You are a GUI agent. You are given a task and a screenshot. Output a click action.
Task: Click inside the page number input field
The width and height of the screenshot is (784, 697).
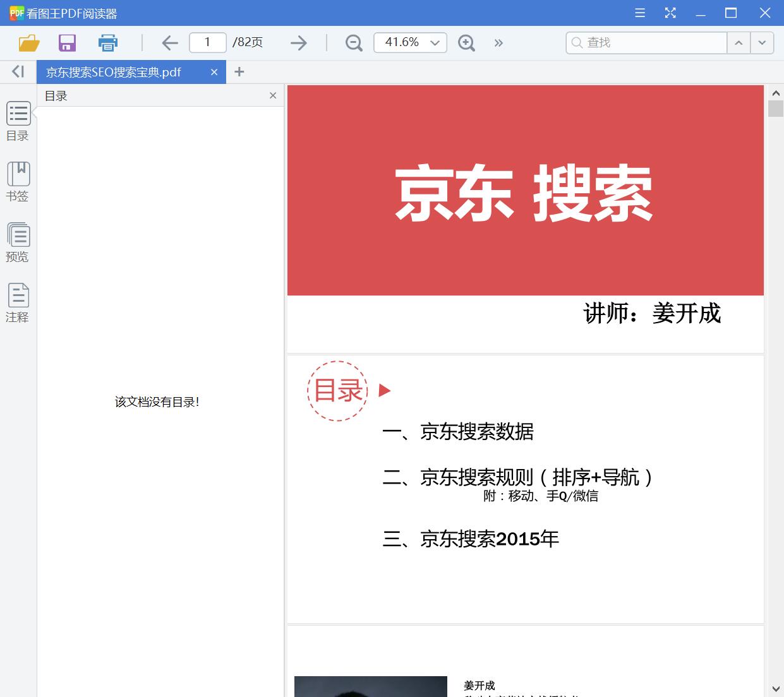click(x=207, y=42)
